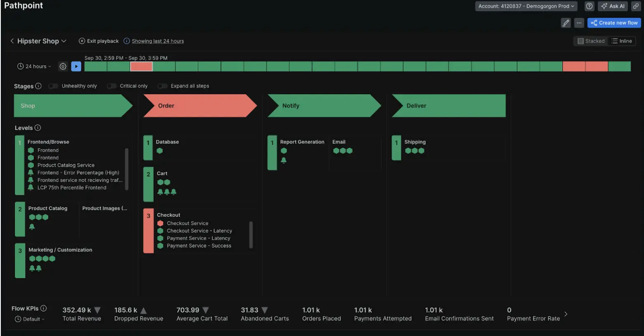This screenshot has width=644, height=336.
Task: Click the pencil edit flow icon
Action: 566,23
